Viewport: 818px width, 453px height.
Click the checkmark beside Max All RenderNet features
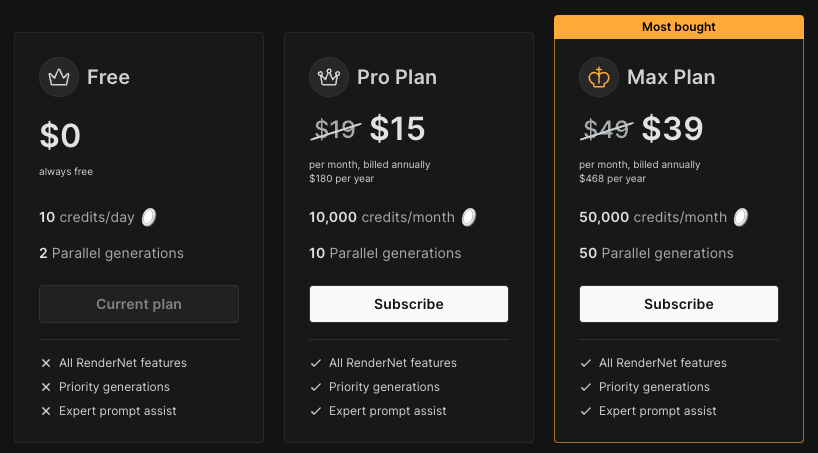pyautogui.click(x=586, y=363)
